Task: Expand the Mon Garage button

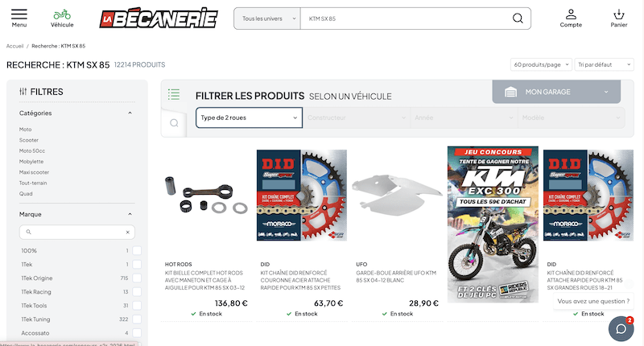Action: pos(556,92)
